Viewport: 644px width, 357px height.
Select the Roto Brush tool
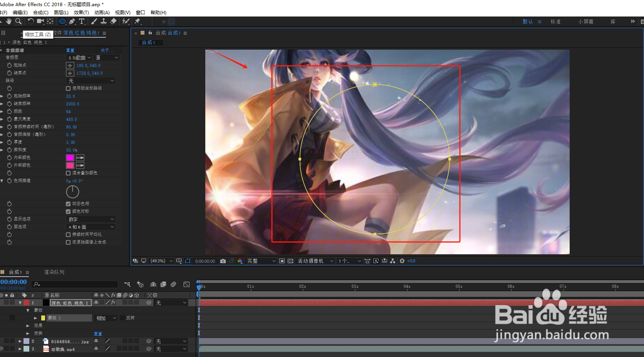[126, 21]
